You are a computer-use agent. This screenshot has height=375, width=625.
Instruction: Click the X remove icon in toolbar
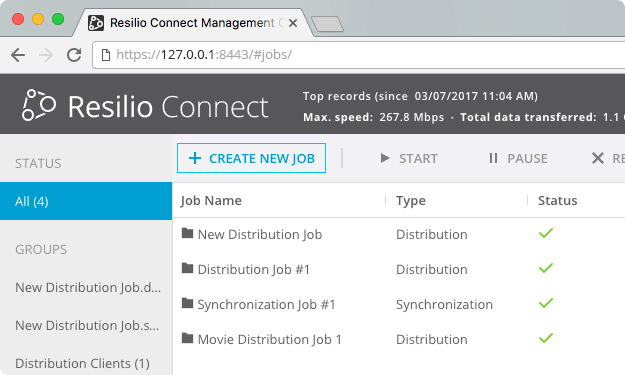click(597, 158)
